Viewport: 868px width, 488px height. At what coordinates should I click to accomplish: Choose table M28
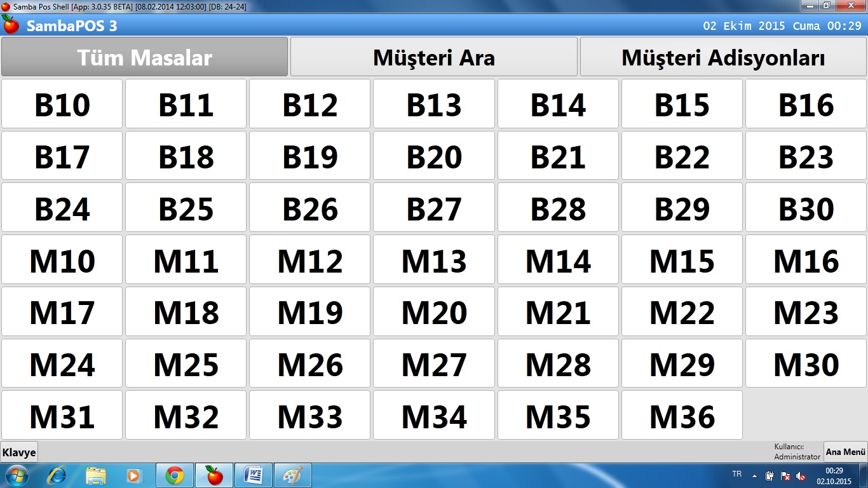558,363
